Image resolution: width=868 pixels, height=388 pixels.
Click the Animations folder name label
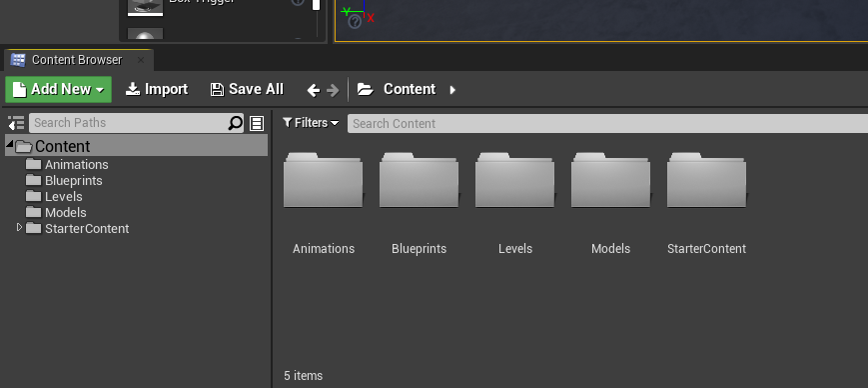(x=324, y=249)
